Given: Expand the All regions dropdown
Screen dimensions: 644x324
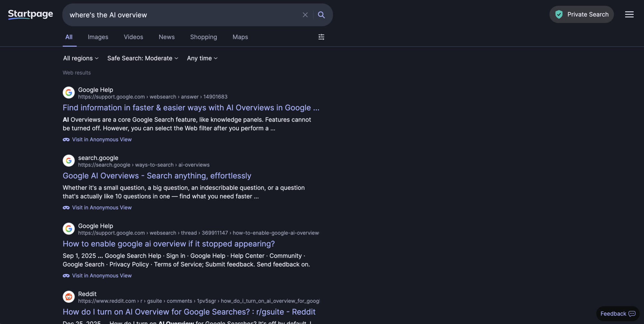Looking at the screenshot, I should tap(81, 58).
